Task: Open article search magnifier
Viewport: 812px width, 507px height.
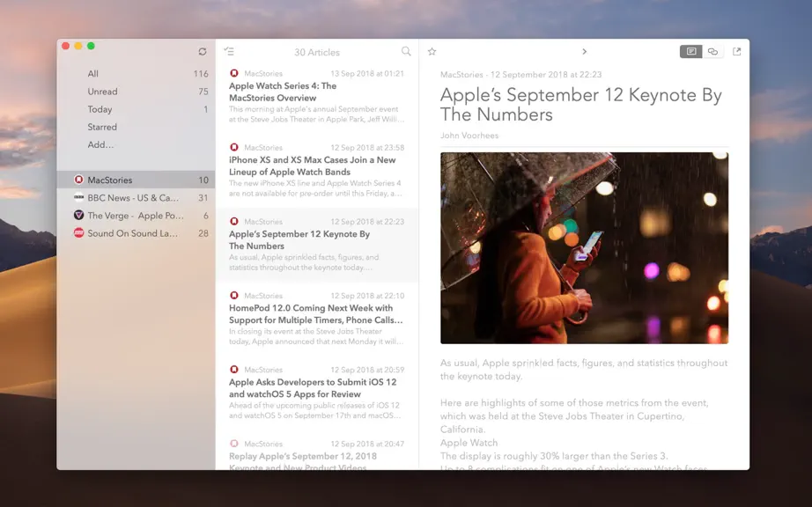Action: tap(406, 51)
